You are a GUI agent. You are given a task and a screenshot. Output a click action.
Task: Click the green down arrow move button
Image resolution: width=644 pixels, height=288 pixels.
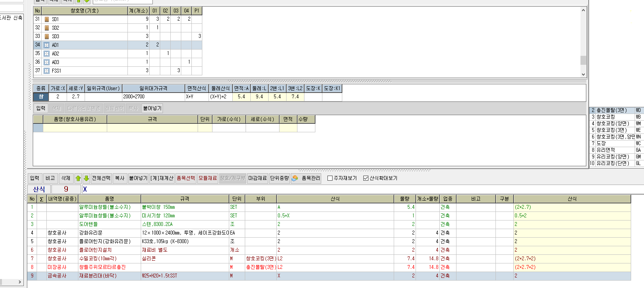[86, 178]
